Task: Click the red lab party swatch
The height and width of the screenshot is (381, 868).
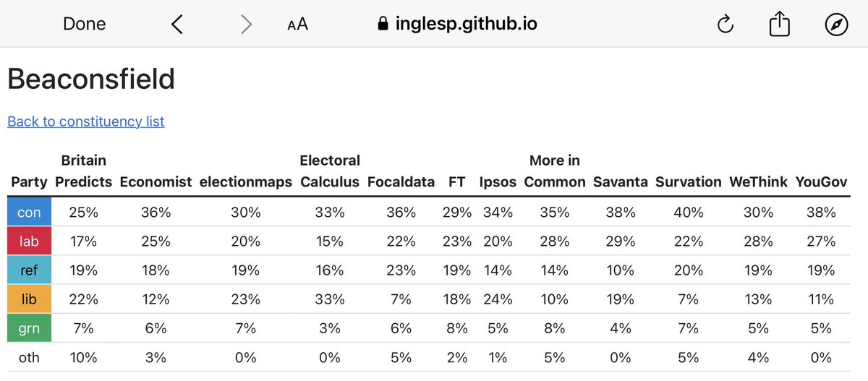Action: [29, 241]
